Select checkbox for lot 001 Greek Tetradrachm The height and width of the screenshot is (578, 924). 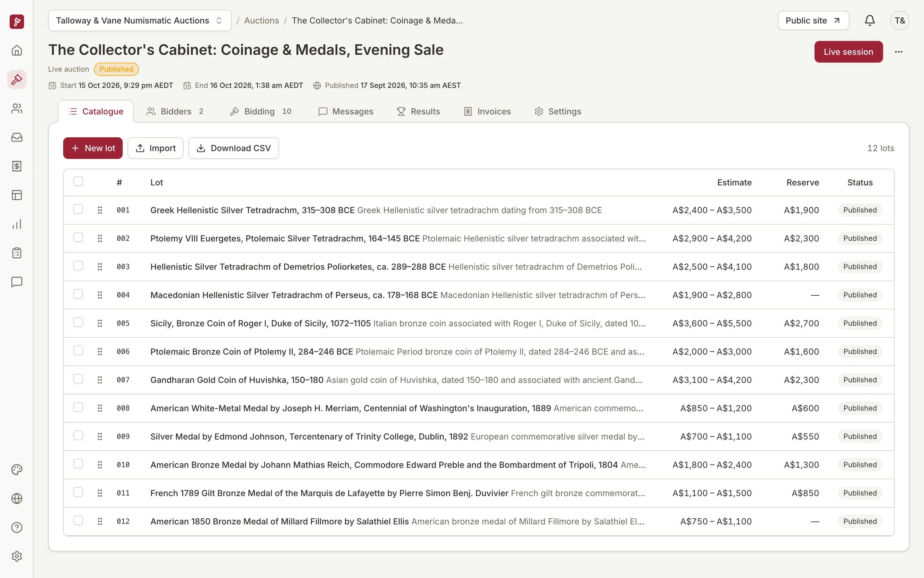coord(78,209)
